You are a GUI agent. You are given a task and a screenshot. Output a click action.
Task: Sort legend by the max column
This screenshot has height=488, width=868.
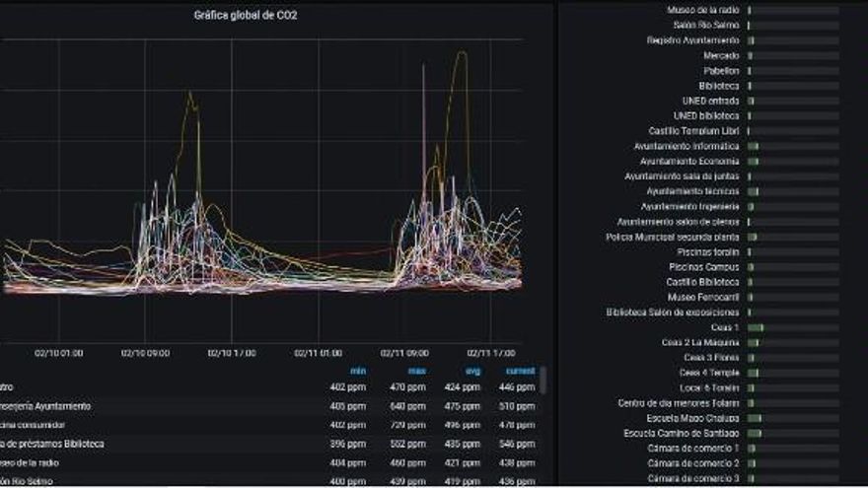(416, 371)
